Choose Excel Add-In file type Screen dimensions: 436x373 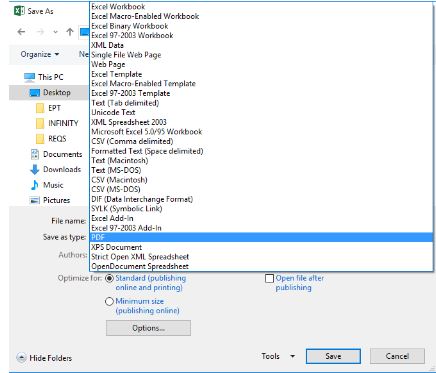(x=262, y=218)
